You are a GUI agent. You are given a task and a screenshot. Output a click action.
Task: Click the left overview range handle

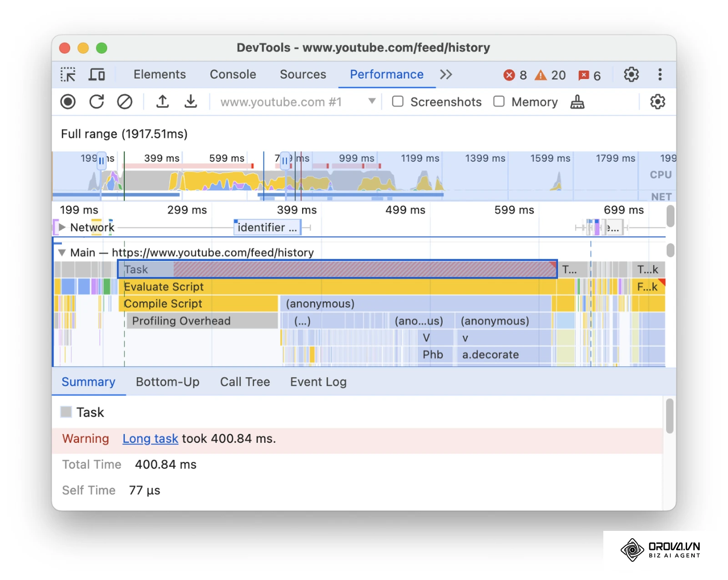point(101,161)
